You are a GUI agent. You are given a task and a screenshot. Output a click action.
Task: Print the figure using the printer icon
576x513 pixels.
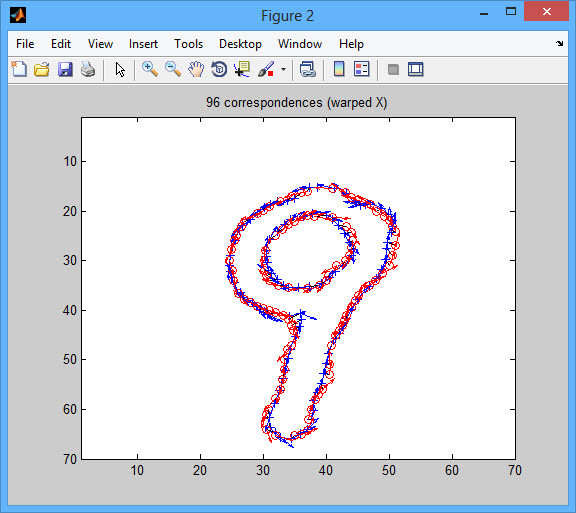click(x=88, y=69)
